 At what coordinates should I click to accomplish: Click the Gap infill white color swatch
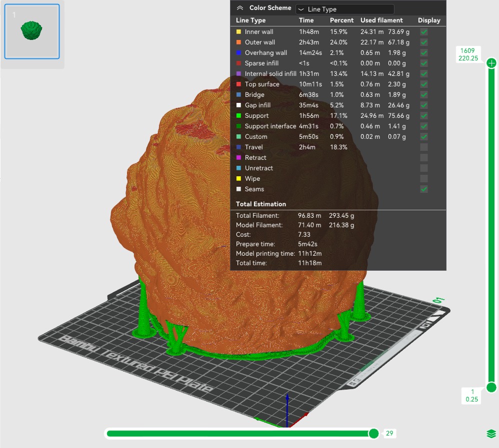click(x=238, y=105)
